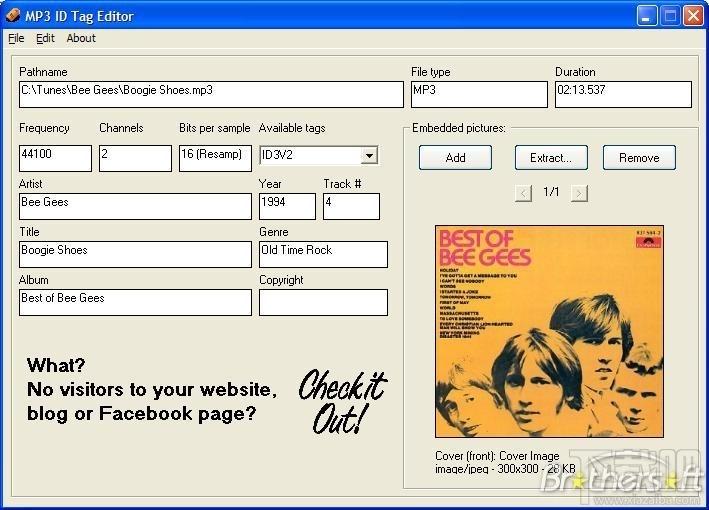Minimize the MP3 ID Tag Editor window
709x510 pixels.
coord(647,16)
